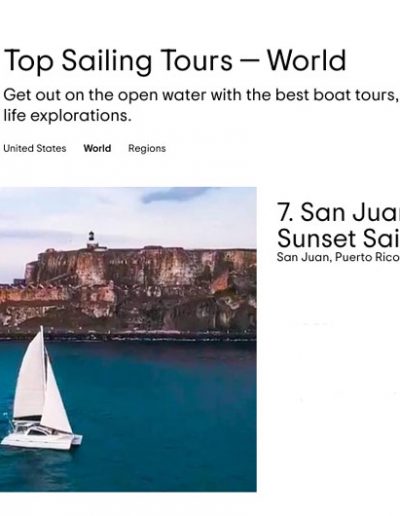Open the Regions tab

click(147, 148)
